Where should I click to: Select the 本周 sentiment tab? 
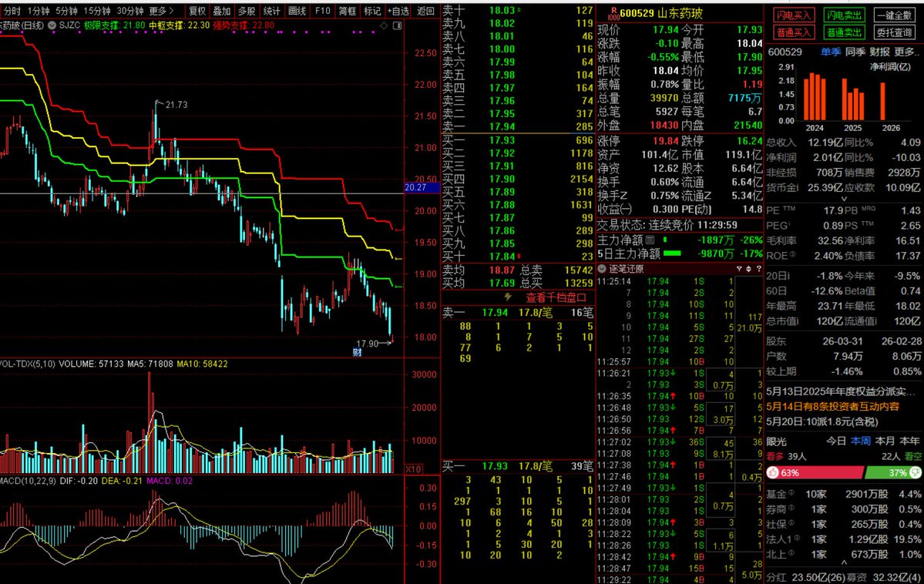860,441
